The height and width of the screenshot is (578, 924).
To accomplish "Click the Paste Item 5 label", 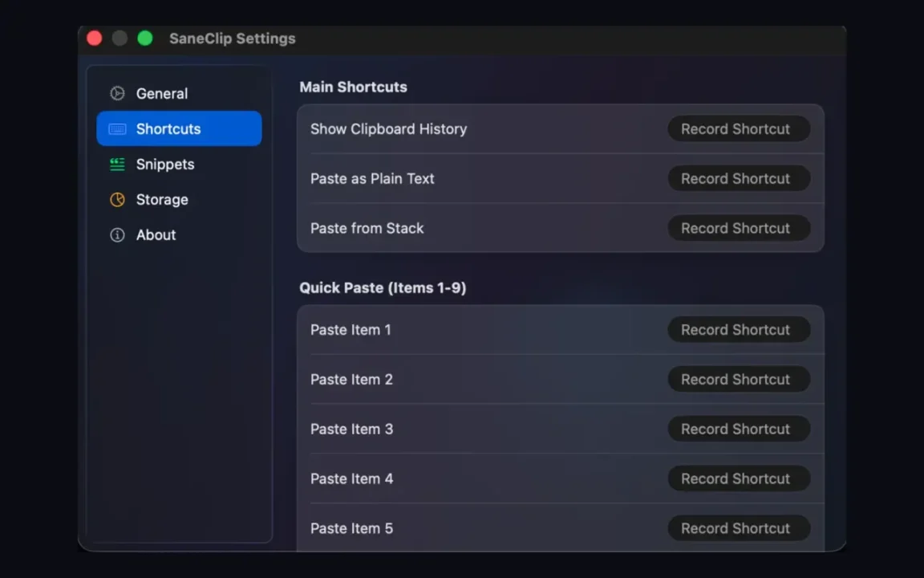I will coord(351,528).
